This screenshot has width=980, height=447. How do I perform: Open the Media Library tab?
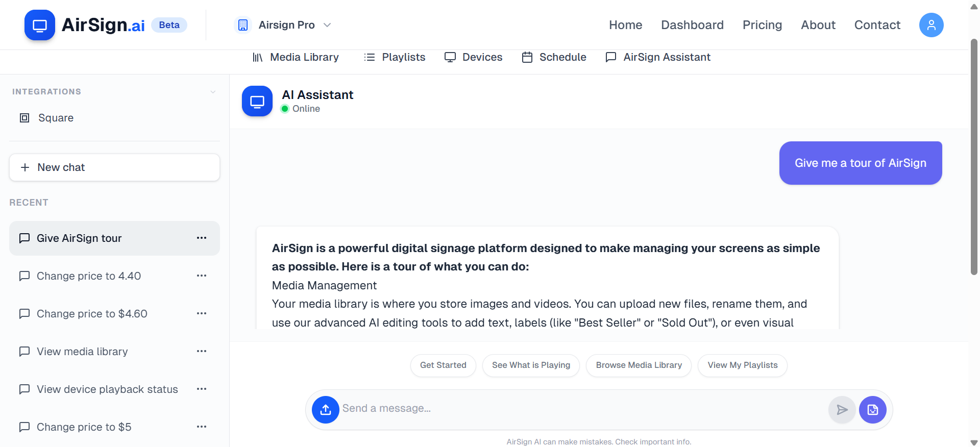tap(296, 57)
